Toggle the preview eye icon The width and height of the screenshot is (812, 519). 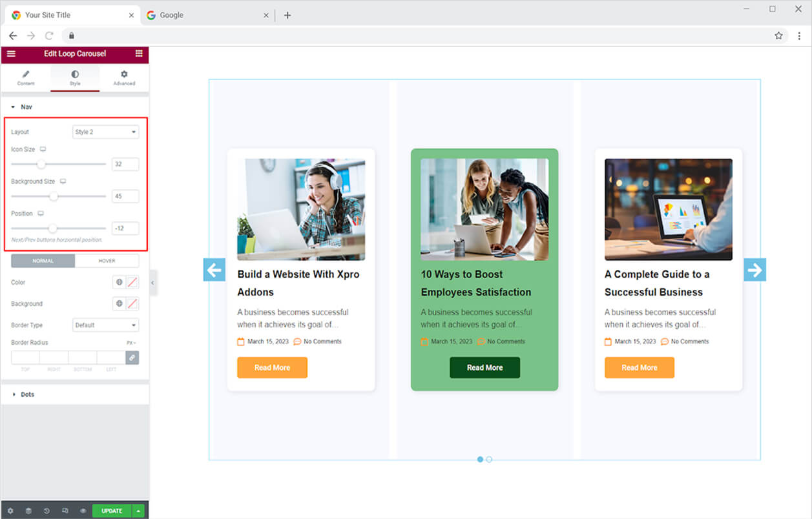(x=83, y=511)
